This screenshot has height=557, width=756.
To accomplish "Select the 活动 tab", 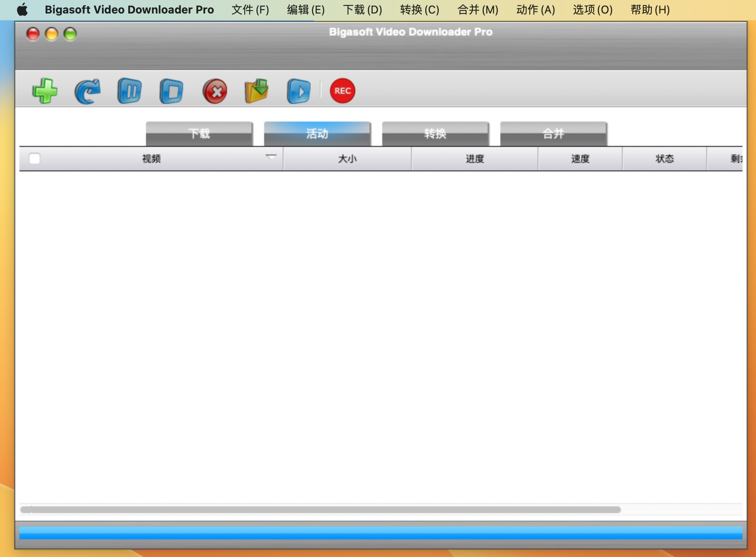I will point(317,134).
